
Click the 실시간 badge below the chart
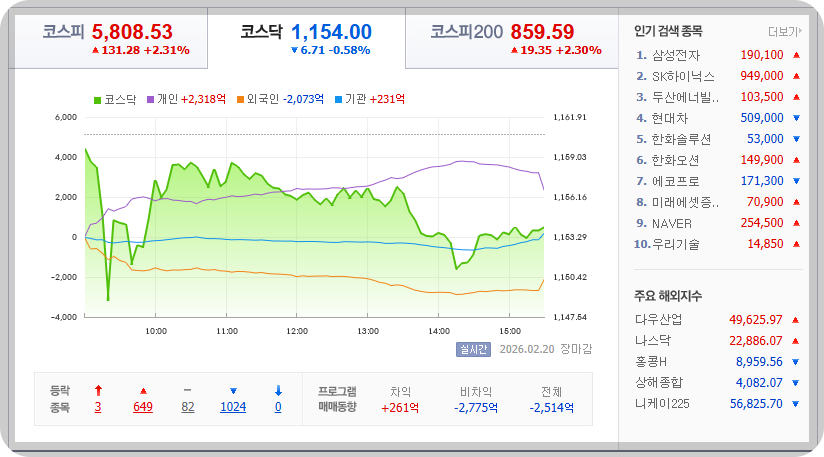pyautogui.click(x=473, y=349)
